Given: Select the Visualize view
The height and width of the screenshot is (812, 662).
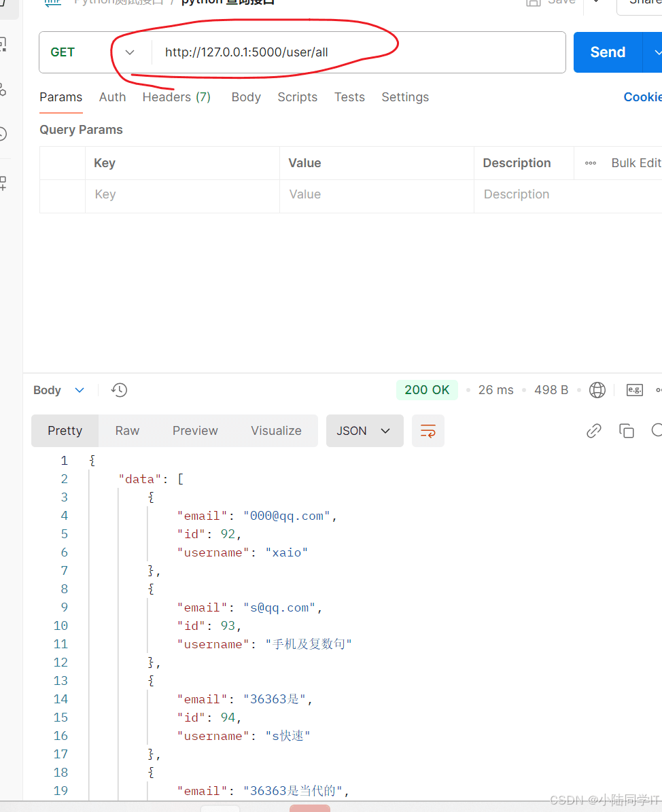Looking at the screenshot, I should [x=276, y=431].
